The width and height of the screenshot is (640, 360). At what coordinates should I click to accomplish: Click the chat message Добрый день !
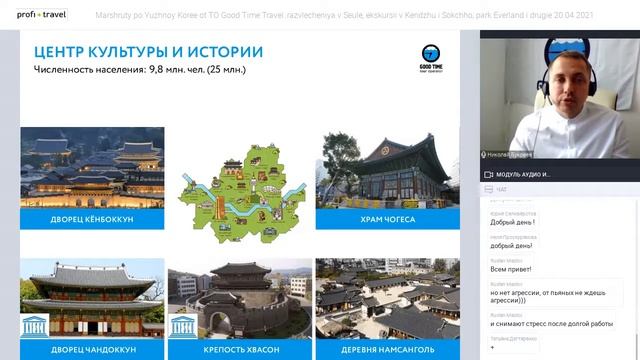(512, 222)
